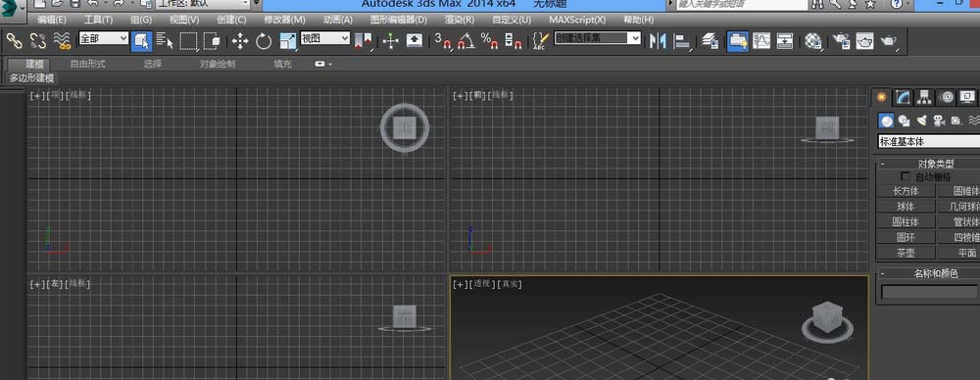Open the 全部 selection filter dropdown
Screen dimensions: 980x380
tap(104, 38)
